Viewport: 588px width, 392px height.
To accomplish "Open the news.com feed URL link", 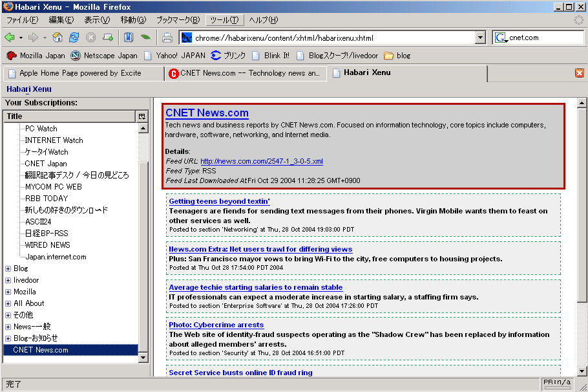I will click(262, 161).
